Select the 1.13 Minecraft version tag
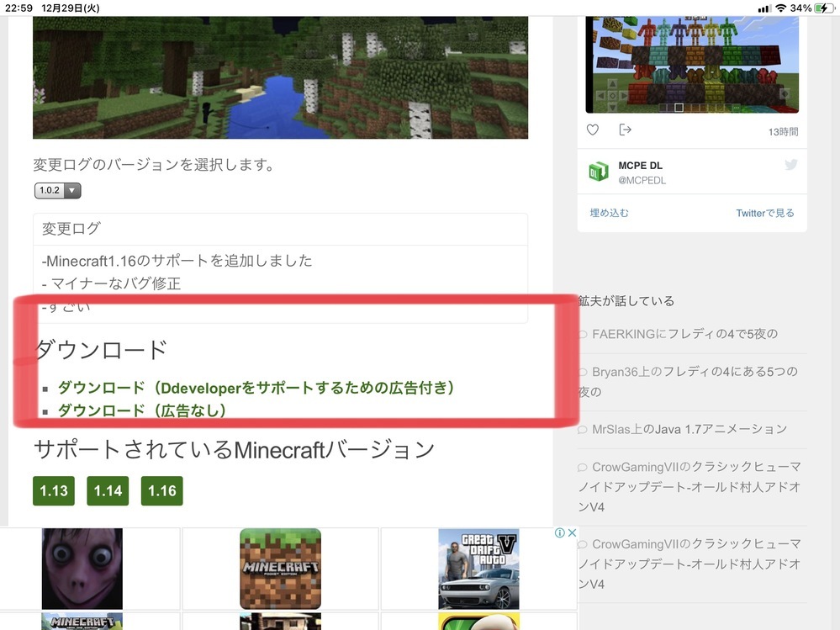840x630 pixels. (54, 490)
